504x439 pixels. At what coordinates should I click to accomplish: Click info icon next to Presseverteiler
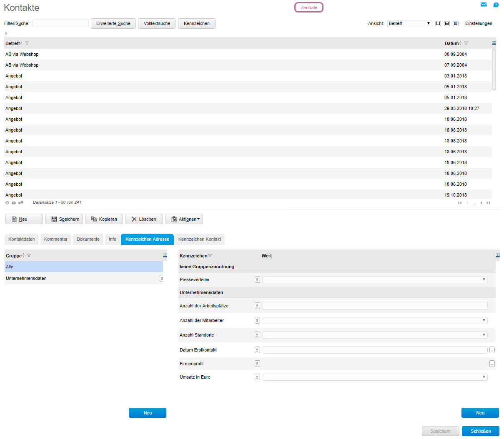coord(257,279)
